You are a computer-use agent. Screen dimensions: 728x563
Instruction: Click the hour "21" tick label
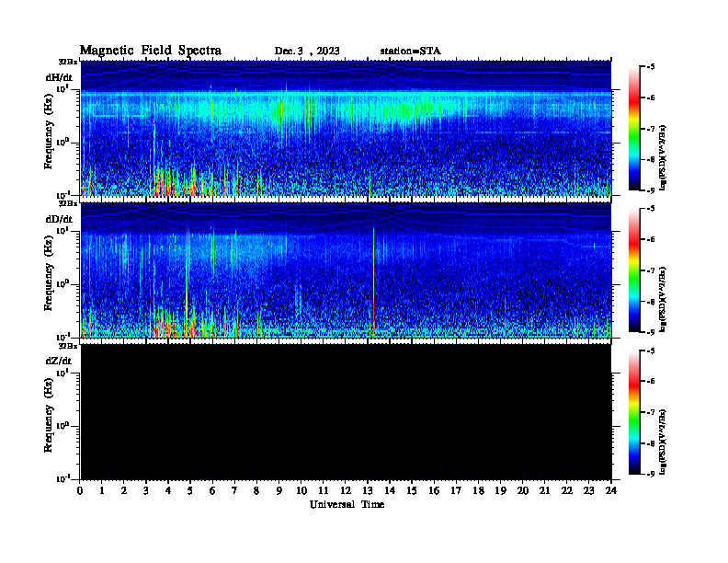click(544, 491)
